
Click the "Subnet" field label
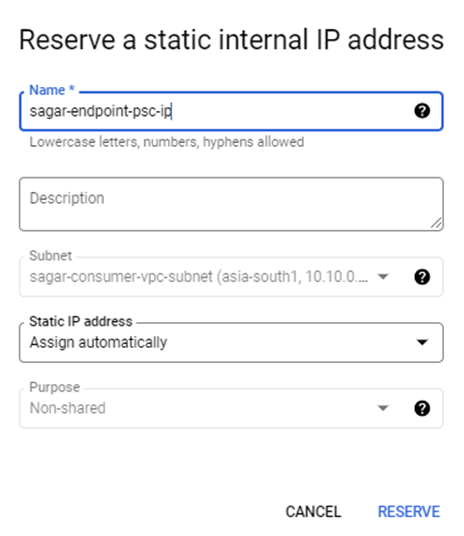51,256
